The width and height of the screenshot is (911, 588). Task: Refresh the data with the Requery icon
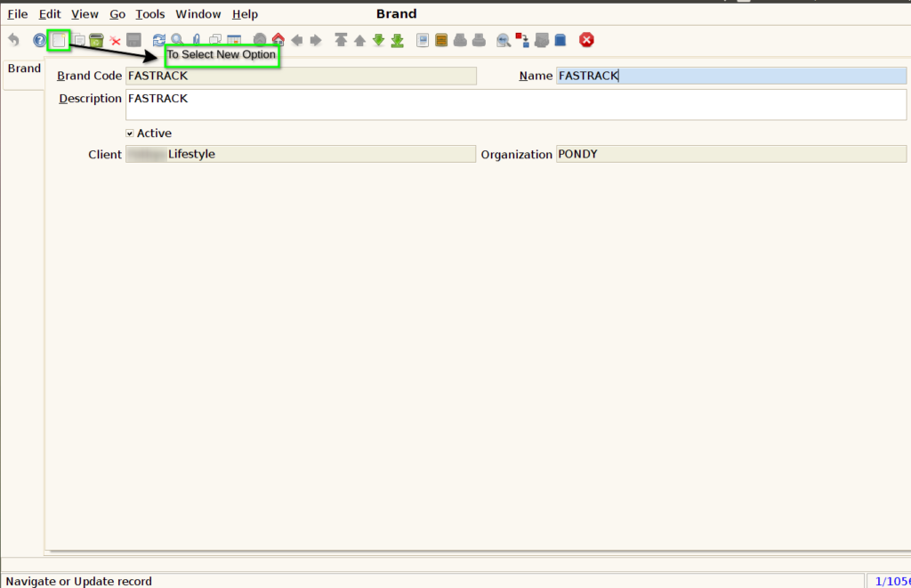coord(158,40)
